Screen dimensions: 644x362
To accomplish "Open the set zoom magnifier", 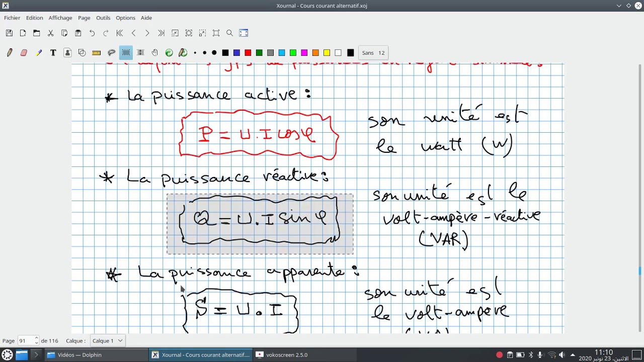I will (x=230, y=33).
